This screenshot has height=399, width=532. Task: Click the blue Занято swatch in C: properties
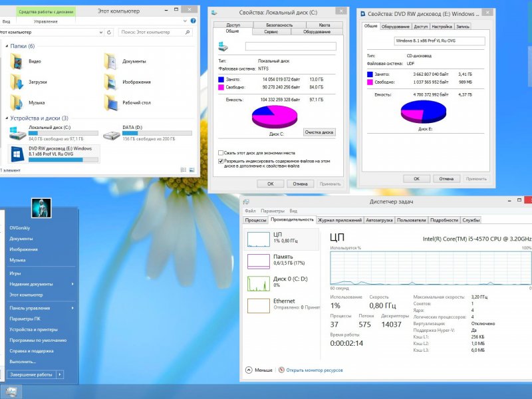coord(221,79)
